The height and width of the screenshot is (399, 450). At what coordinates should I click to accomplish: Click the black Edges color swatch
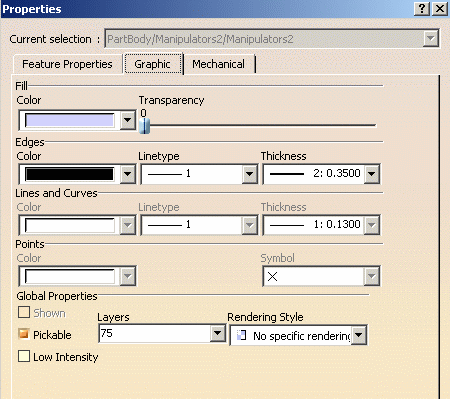[69, 174]
